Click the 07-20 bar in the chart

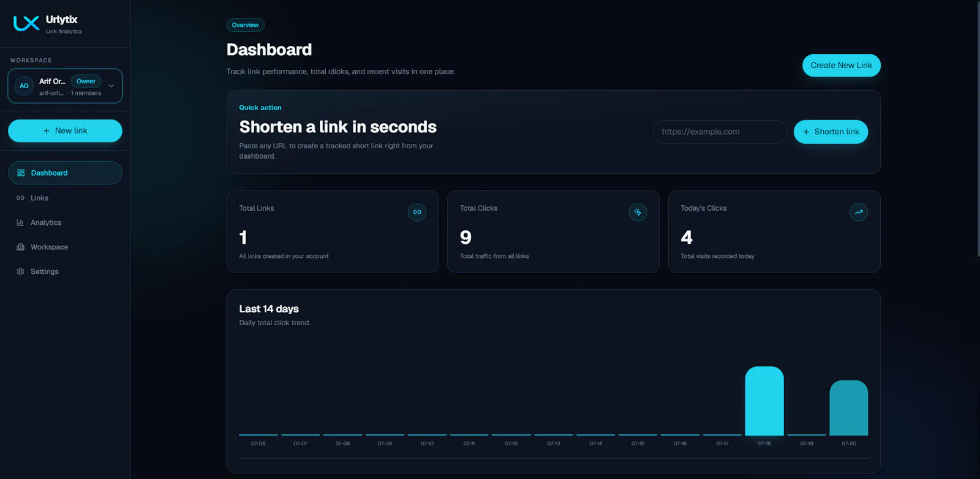tap(849, 408)
